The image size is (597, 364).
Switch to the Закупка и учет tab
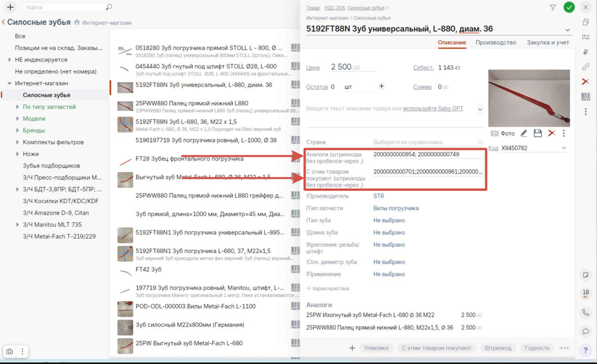coord(548,42)
